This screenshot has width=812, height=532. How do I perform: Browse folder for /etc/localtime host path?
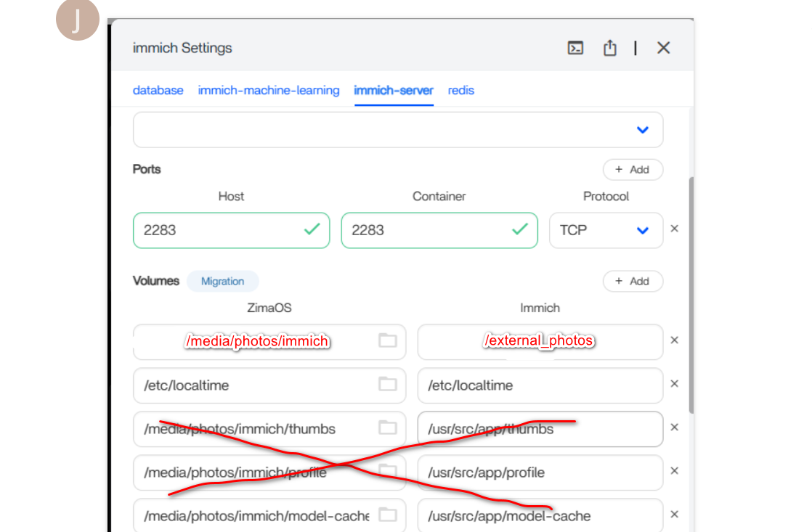[x=387, y=384]
